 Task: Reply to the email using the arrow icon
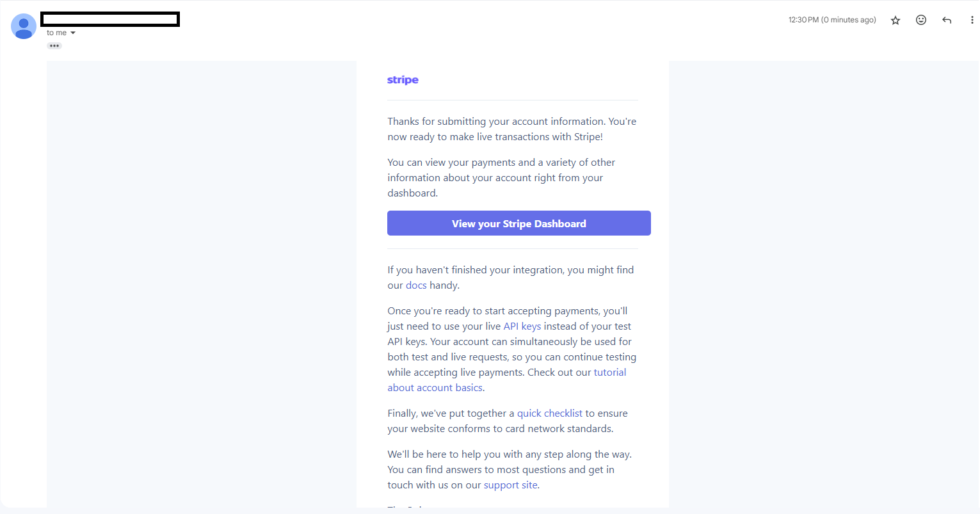point(947,20)
